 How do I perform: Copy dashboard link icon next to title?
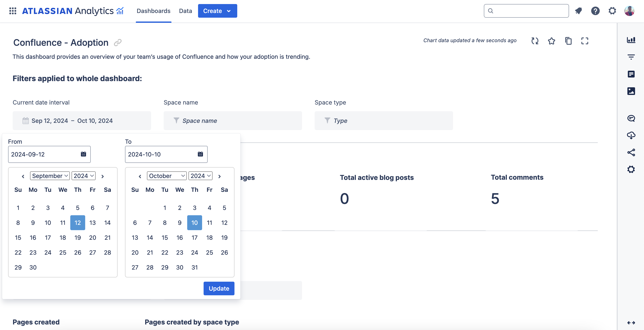(118, 43)
